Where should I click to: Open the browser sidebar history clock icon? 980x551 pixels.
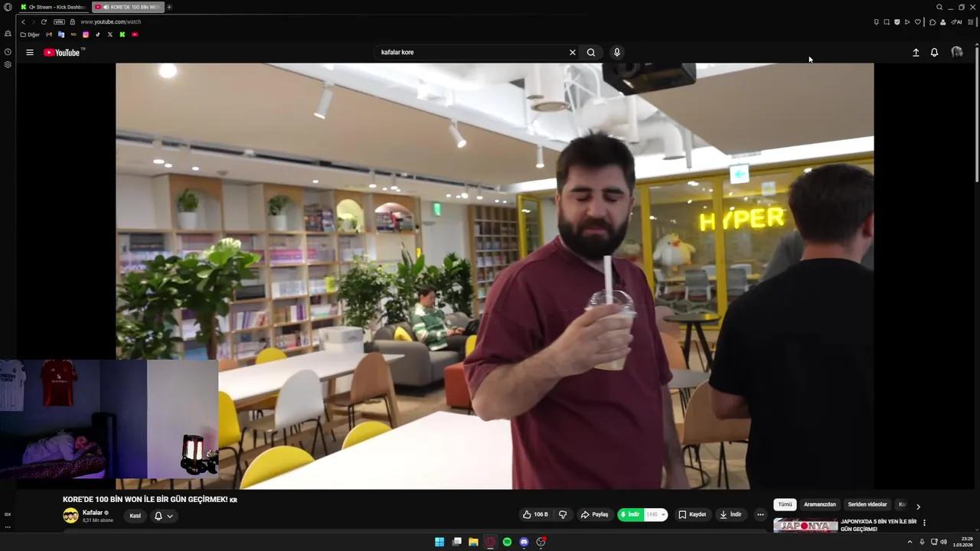click(8, 52)
